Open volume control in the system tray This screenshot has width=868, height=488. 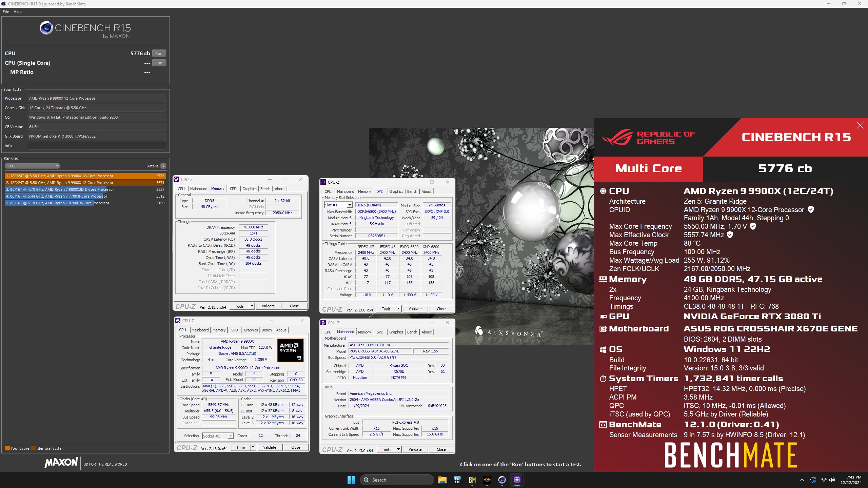[832, 480]
